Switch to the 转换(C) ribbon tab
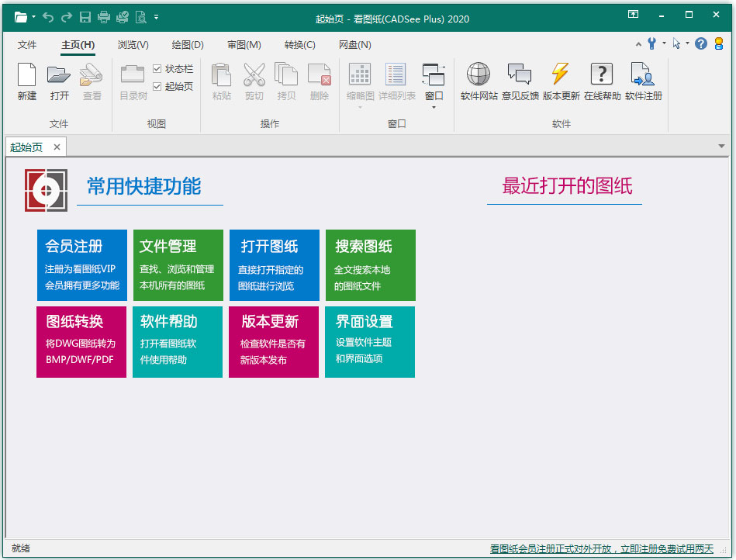The width and height of the screenshot is (736, 560). click(299, 45)
